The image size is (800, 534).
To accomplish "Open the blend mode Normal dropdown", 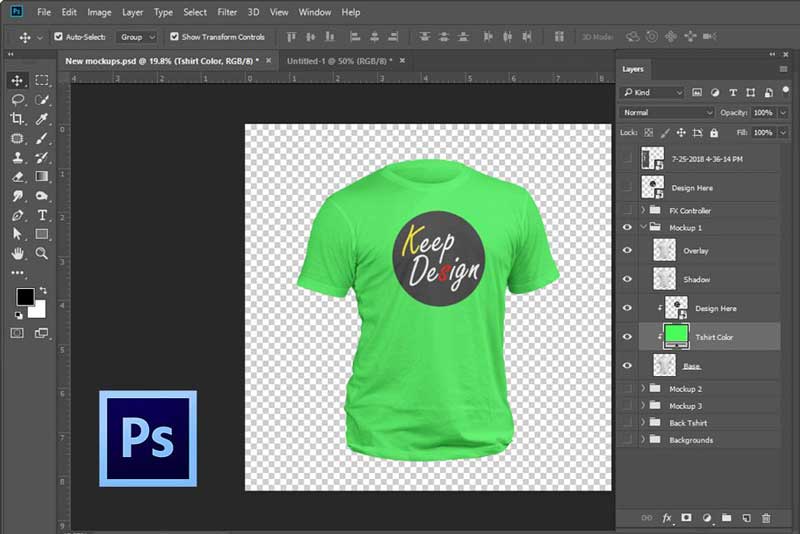I will click(667, 113).
